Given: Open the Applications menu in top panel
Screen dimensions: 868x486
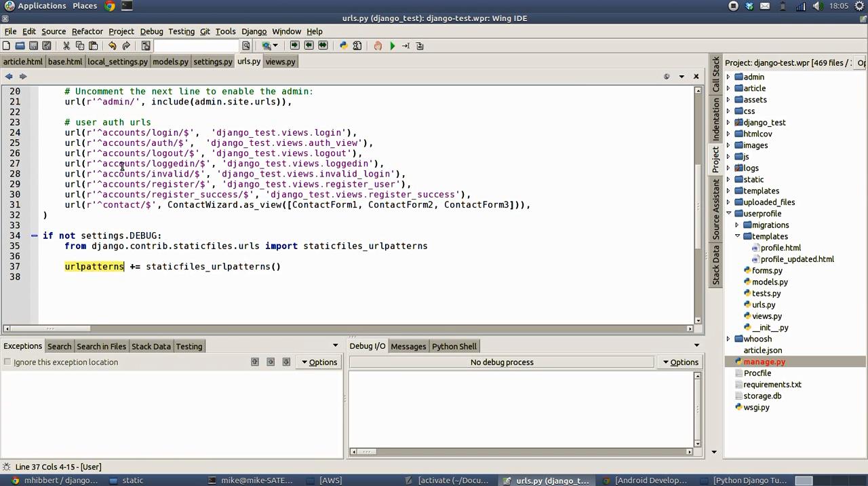Looking at the screenshot, I should 35,6.
